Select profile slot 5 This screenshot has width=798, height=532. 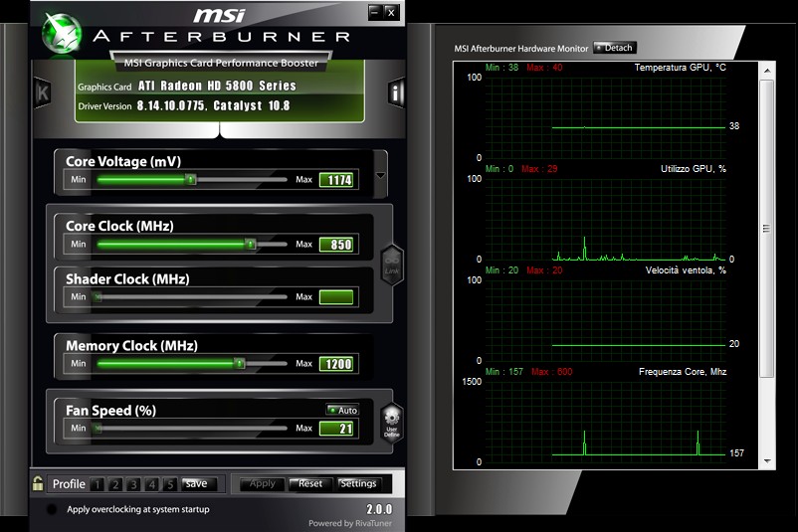coord(170,484)
